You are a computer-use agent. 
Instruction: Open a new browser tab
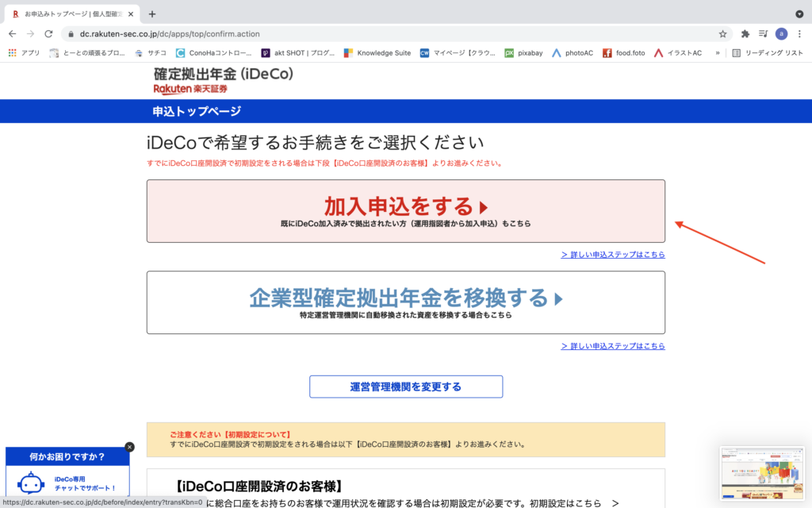152,13
